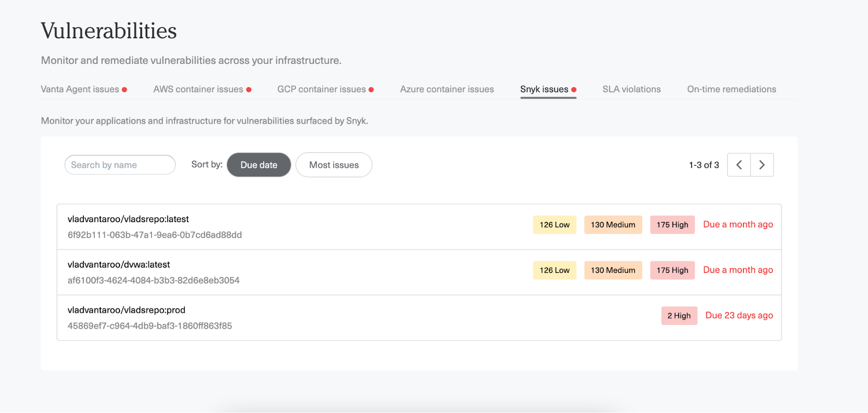Click the 126 Low badge for vladsrepo:latest
This screenshot has height=413, width=868.
[x=554, y=225]
